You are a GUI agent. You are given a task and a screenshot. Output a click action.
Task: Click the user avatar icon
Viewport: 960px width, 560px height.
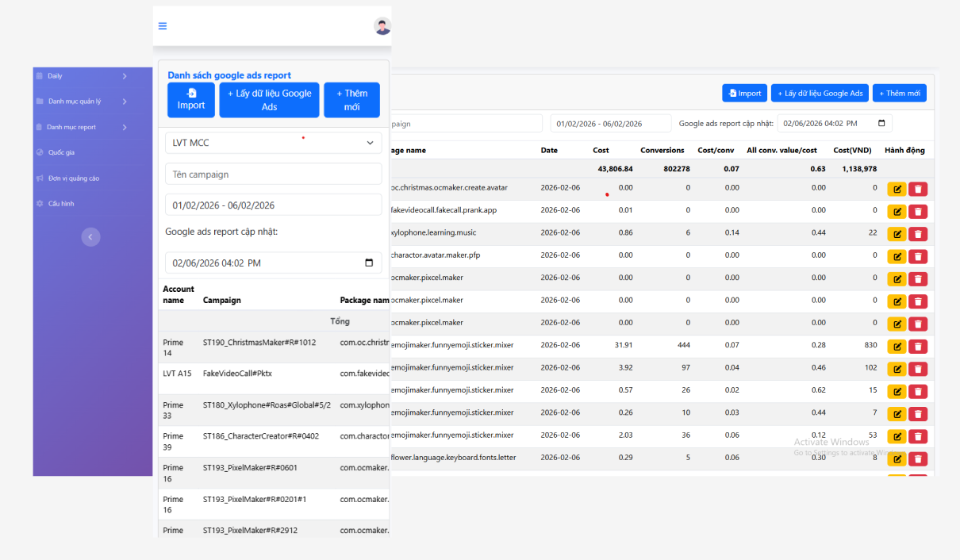[382, 26]
